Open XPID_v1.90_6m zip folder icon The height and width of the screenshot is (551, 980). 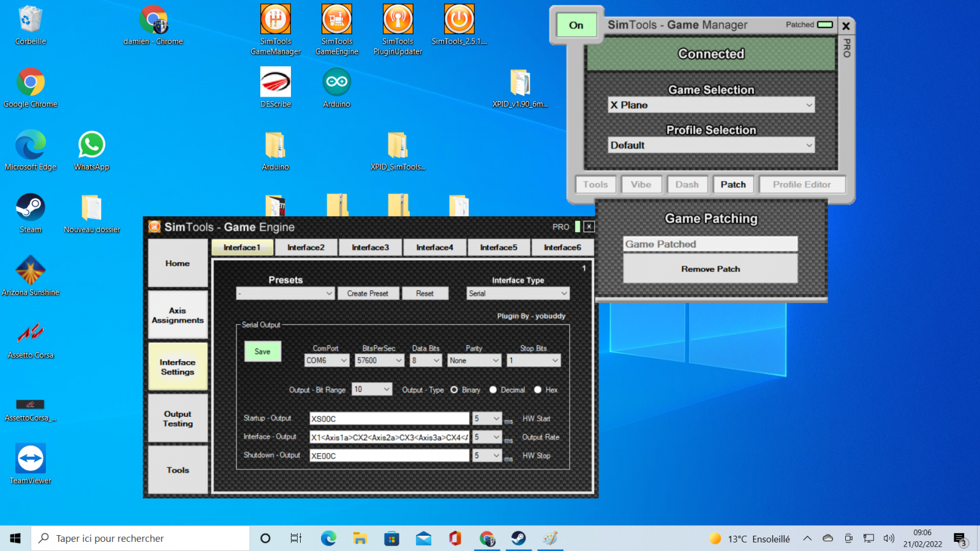click(x=520, y=88)
